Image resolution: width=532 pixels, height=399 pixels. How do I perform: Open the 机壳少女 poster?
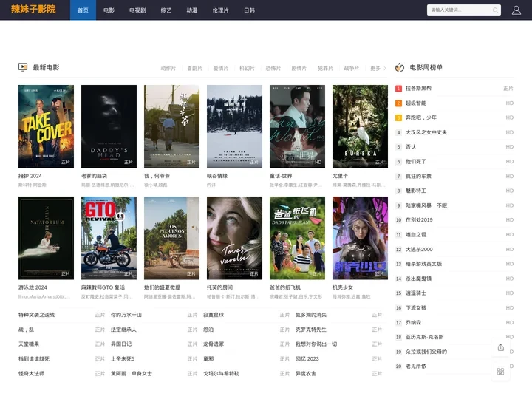coord(360,238)
